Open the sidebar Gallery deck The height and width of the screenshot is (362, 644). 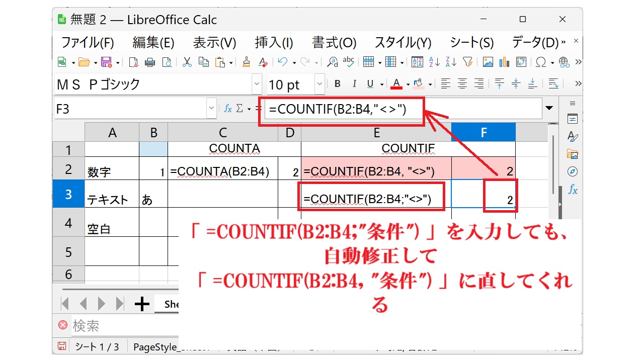coord(573,154)
